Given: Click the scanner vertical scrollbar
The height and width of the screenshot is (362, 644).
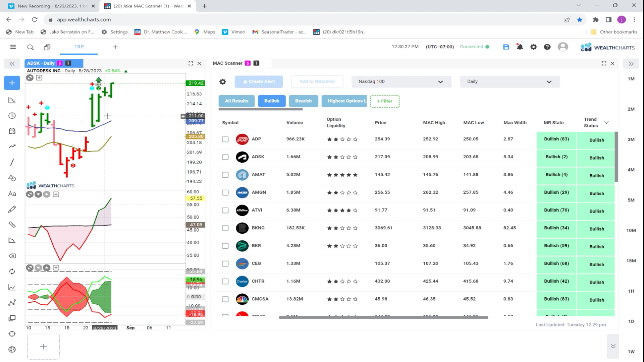Looking at the screenshot, I should 616,157.
